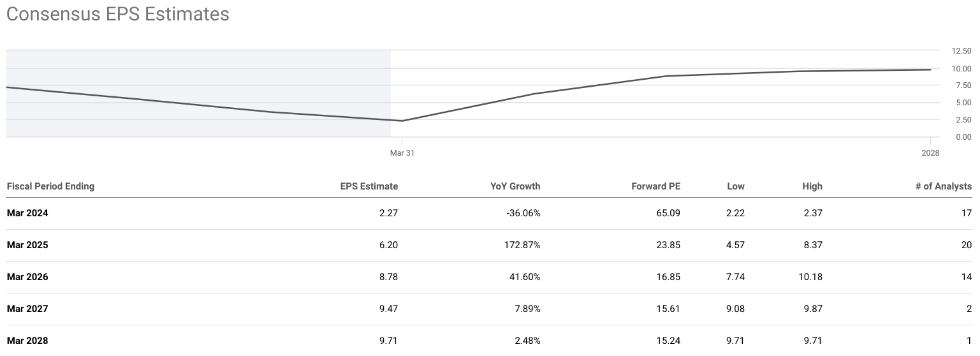Select the Mar 2024 row label
Viewport: 980px width, 356px height.
[27, 213]
